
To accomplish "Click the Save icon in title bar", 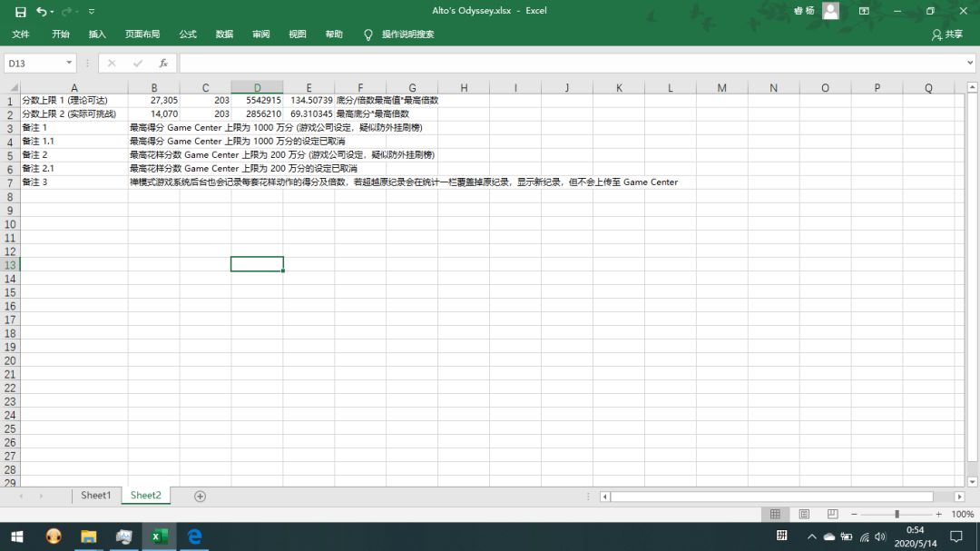I will [21, 11].
